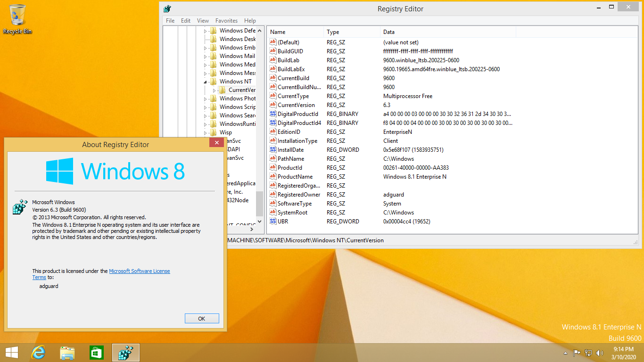Click the Action Center flag tray icon
Screen dimensions: 644x362
tap(577, 353)
